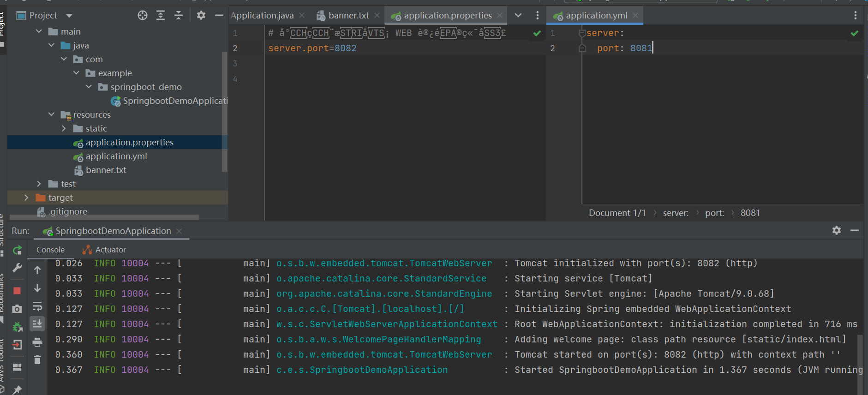Click the 'server:' breadcrumb in editor footer
The image size is (868, 395).
[x=676, y=213]
